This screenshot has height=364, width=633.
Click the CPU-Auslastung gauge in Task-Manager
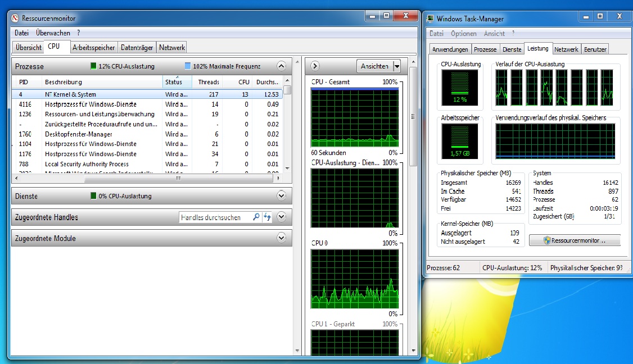[x=460, y=87]
